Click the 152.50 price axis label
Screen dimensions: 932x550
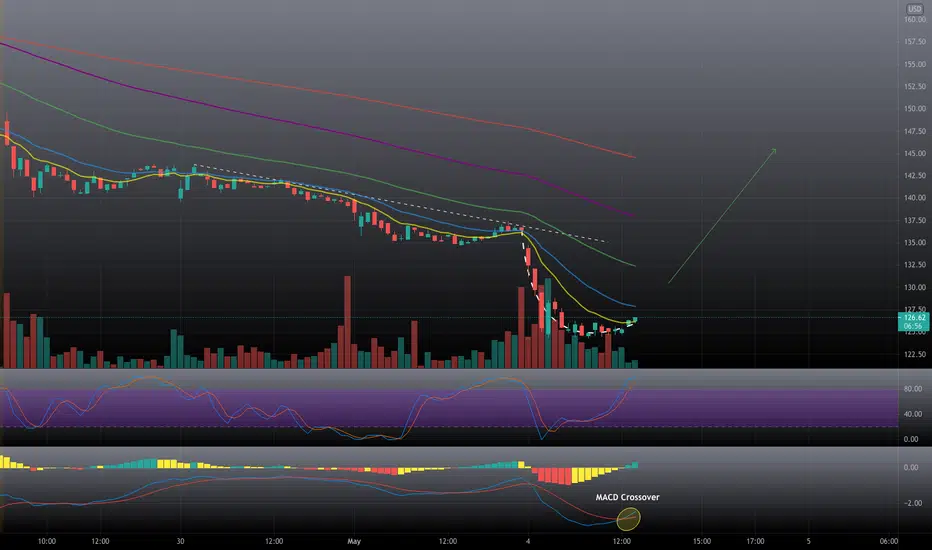pos(915,86)
